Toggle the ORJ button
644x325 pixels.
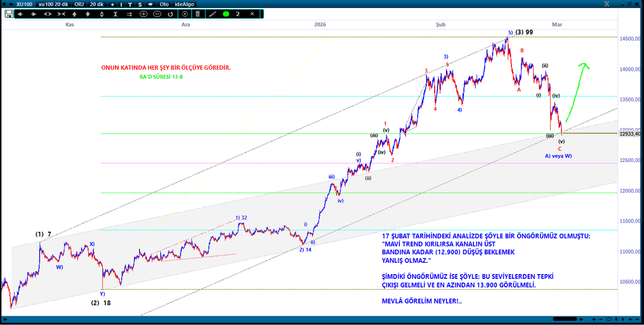click(79, 4)
